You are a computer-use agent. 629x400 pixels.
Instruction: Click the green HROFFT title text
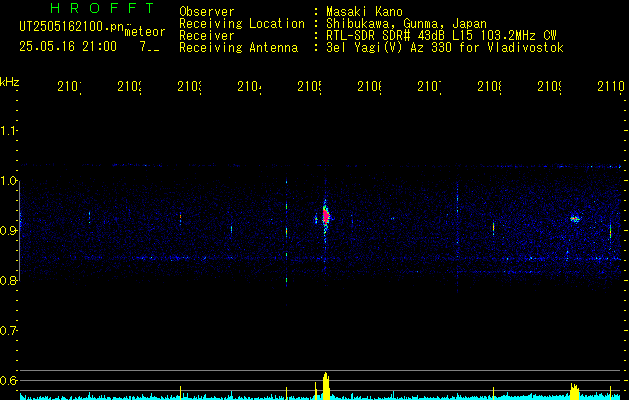click(102, 8)
